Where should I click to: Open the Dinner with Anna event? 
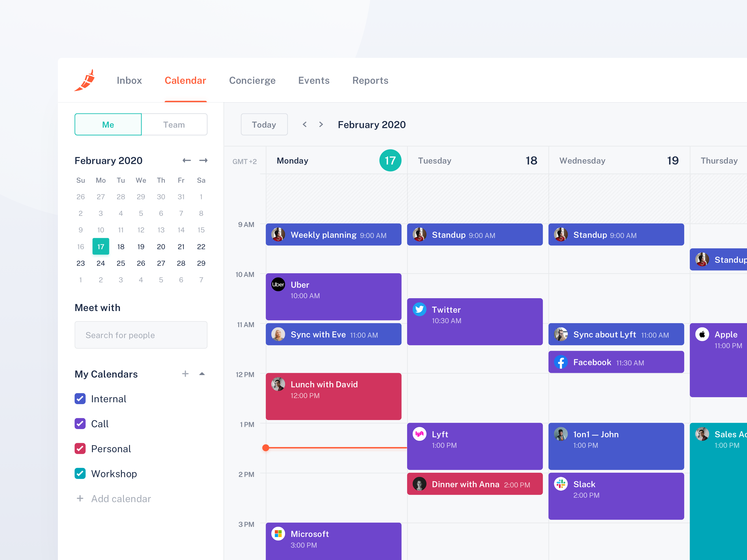click(x=475, y=484)
